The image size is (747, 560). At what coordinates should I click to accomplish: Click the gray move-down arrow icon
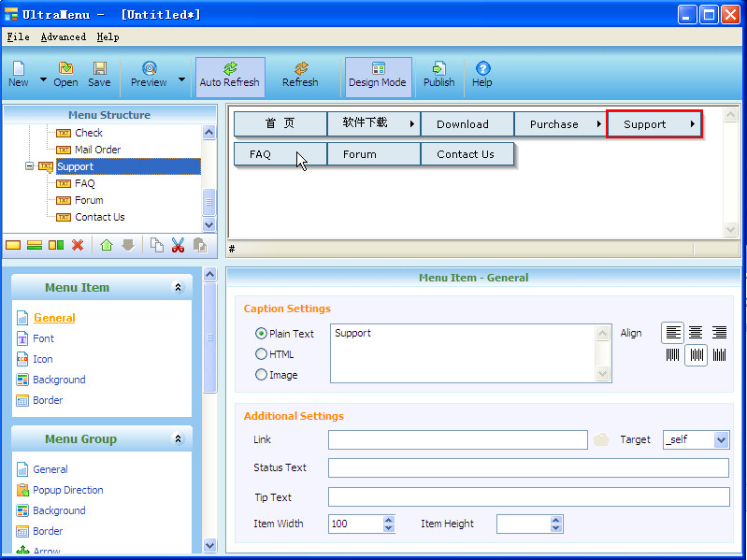(x=128, y=245)
